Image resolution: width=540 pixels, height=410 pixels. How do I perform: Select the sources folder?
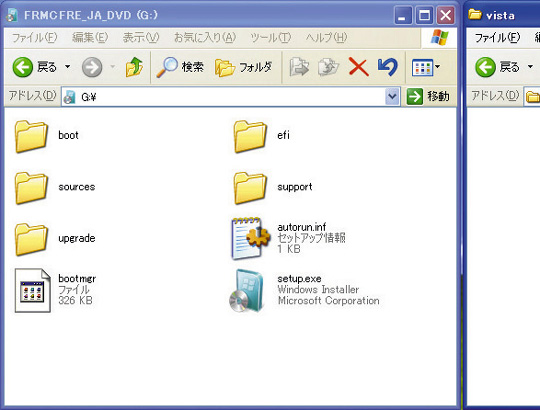(55, 188)
